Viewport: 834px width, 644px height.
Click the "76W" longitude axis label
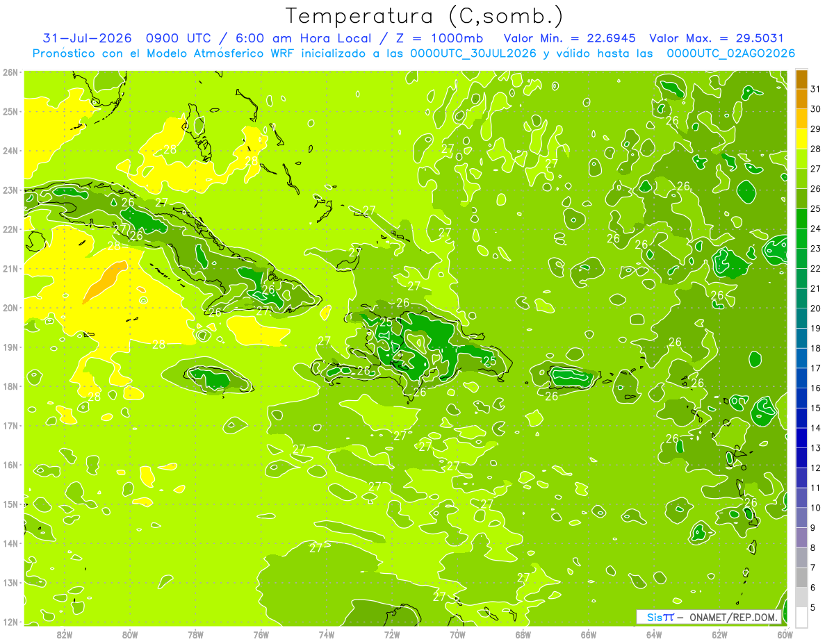click(261, 634)
